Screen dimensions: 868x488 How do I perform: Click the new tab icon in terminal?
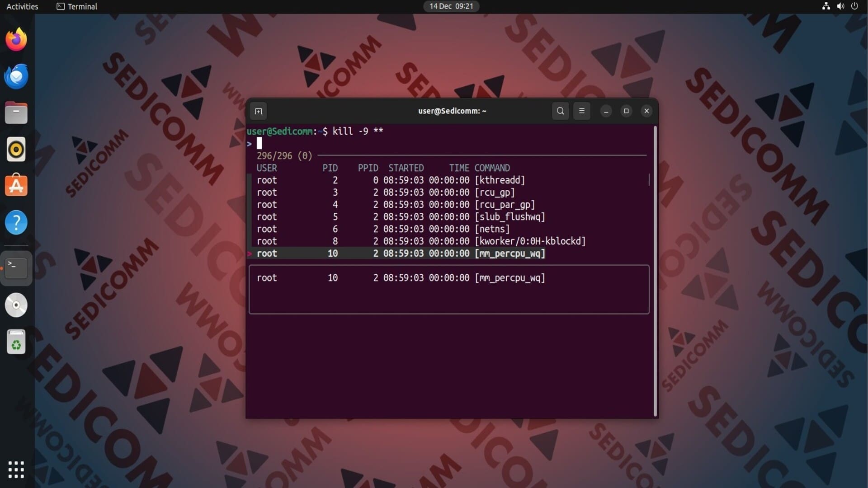pyautogui.click(x=258, y=111)
